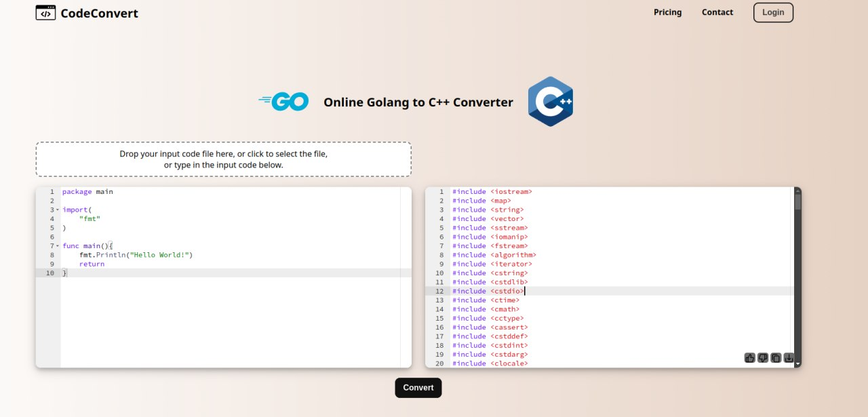Click line number 12 in output gutter
The image size is (868, 417).
click(439, 291)
